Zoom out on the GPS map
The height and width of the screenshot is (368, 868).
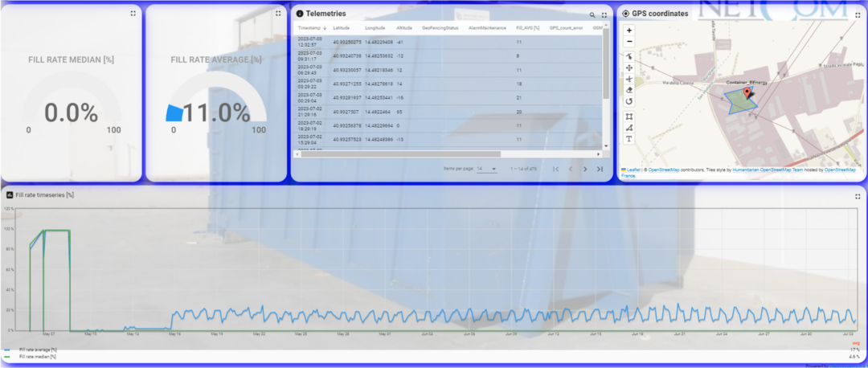[x=628, y=42]
